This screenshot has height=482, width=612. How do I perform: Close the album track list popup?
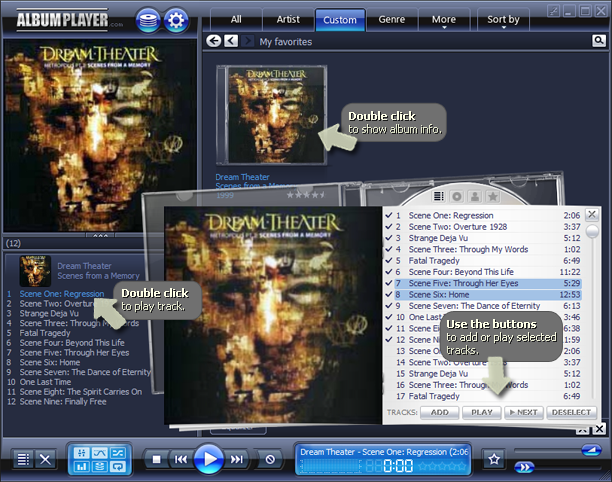592,214
